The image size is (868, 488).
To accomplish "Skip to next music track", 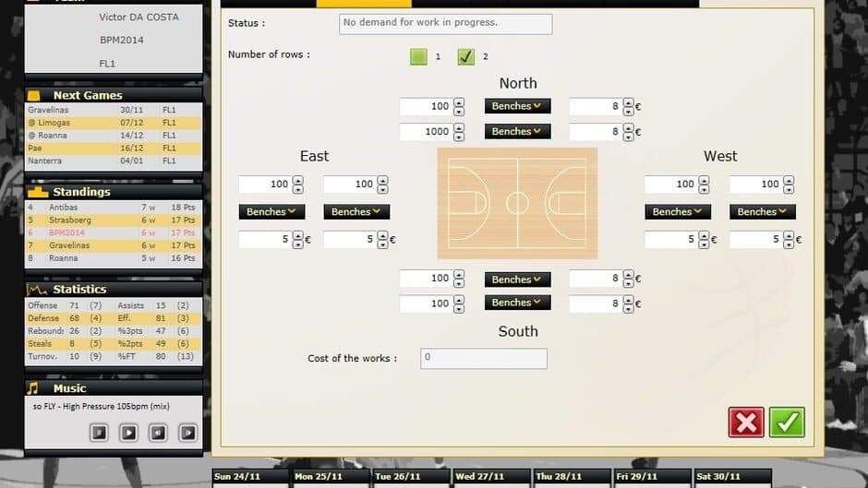I will click(187, 432).
